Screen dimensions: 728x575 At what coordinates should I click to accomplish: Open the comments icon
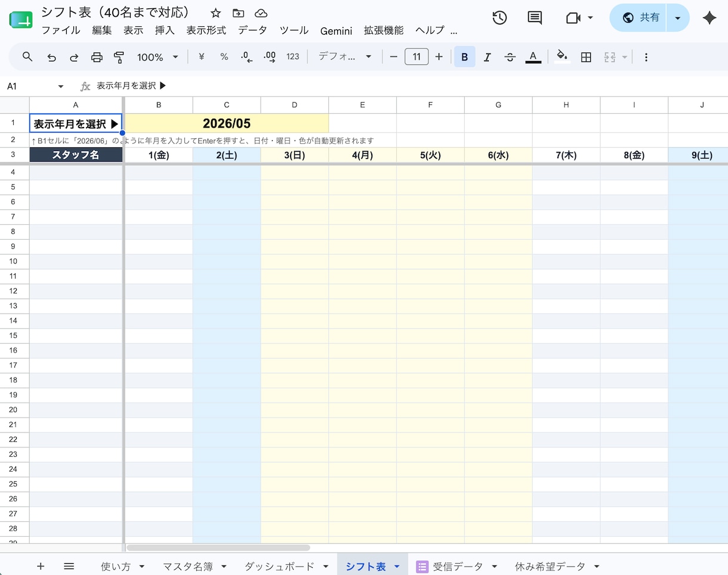pyautogui.click(x=535, y=18)
